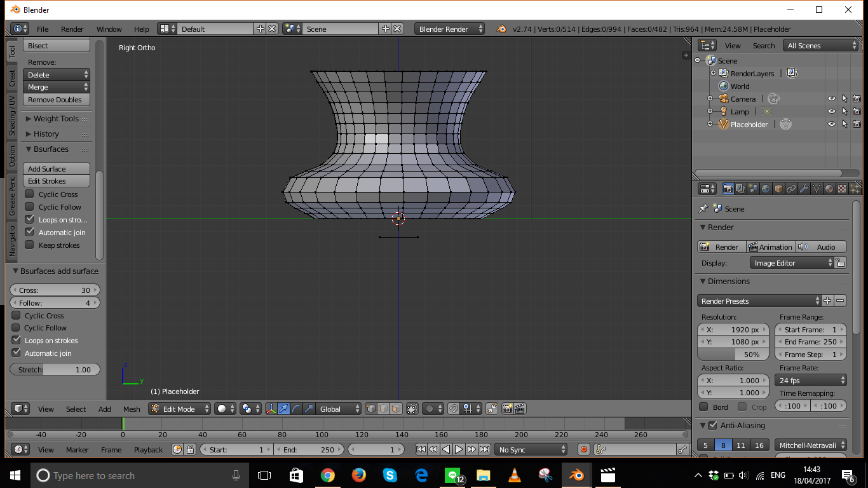The image size is (868, 488).
Task: Open Skype from the Windows taskbar
Action: tap(390, 475)
